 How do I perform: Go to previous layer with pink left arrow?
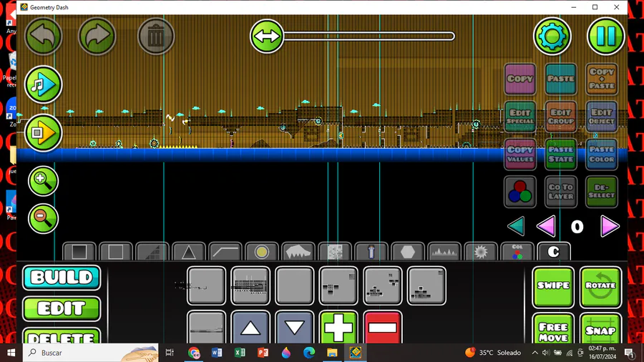(x=546, y=226)
